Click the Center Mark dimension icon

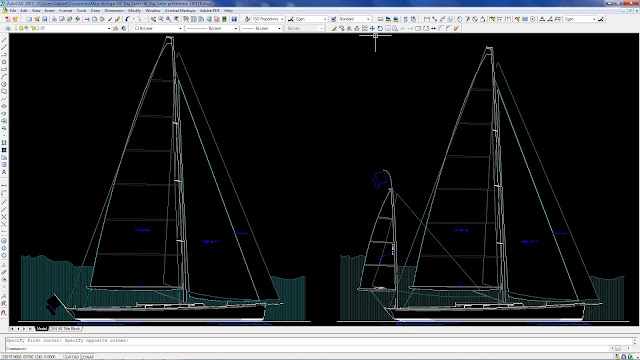click(x=533, y=19)
